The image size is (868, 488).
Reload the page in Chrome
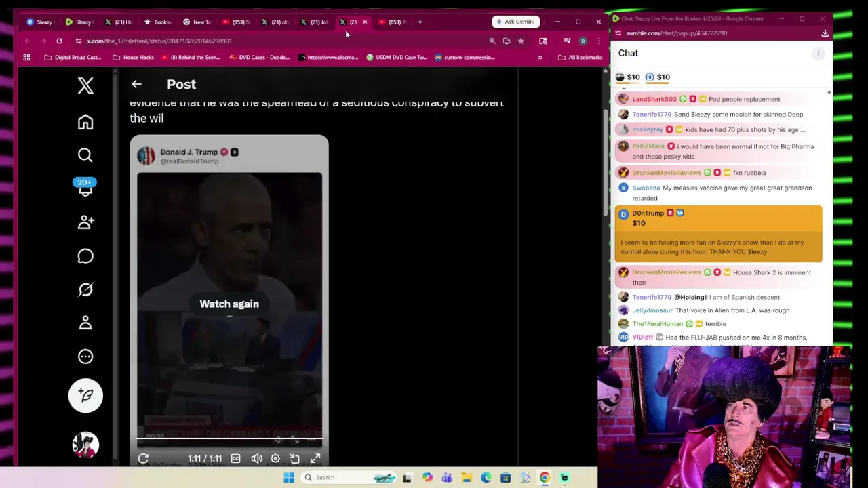point(60,41)
